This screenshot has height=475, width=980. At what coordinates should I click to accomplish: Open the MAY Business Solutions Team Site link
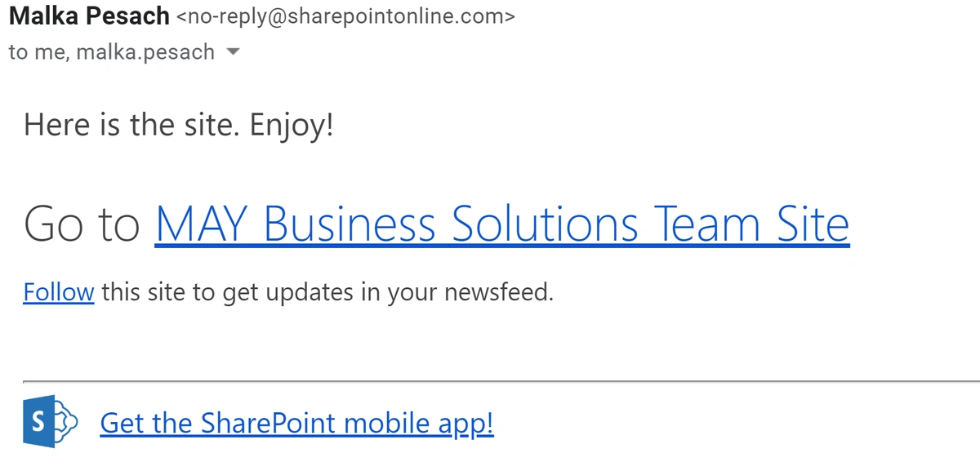click(x=501, y=223)
